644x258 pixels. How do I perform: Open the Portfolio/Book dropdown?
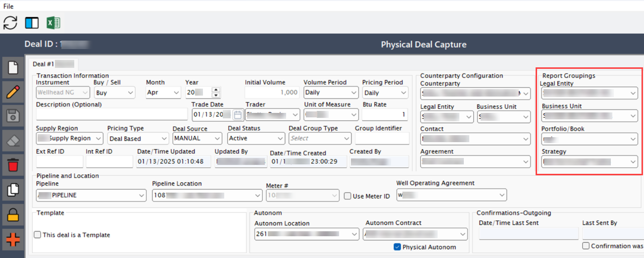coord(590,139)
